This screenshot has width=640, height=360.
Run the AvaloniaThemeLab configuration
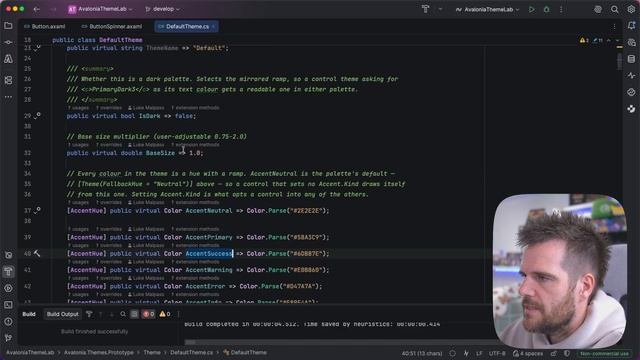531,9
